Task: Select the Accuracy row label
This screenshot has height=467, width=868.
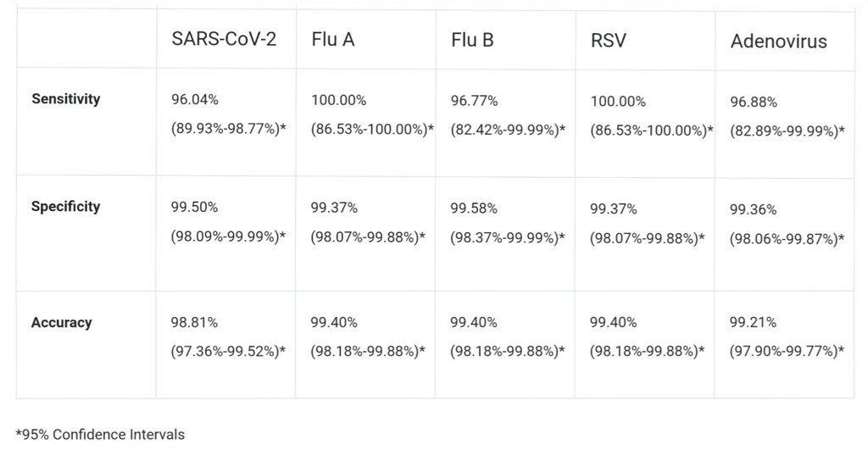Action: (62, 323)
